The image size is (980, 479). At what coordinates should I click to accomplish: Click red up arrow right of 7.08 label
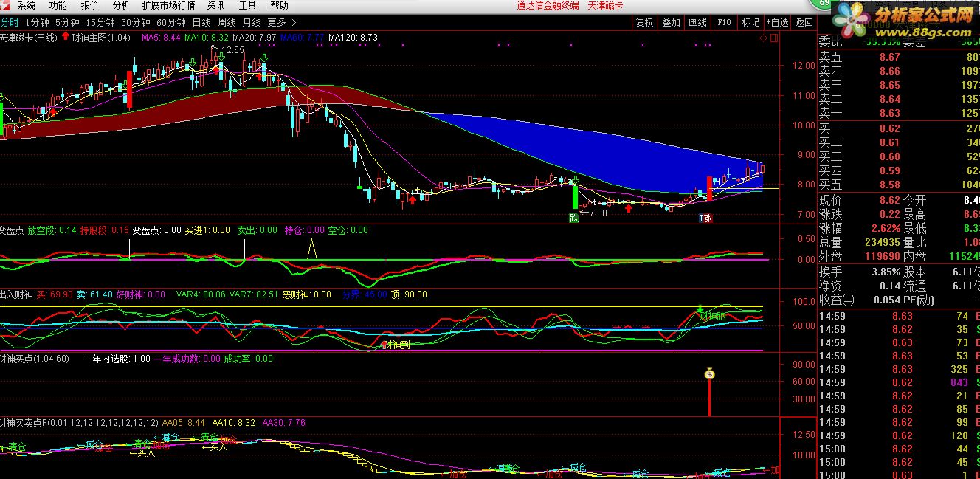(628, 209)
